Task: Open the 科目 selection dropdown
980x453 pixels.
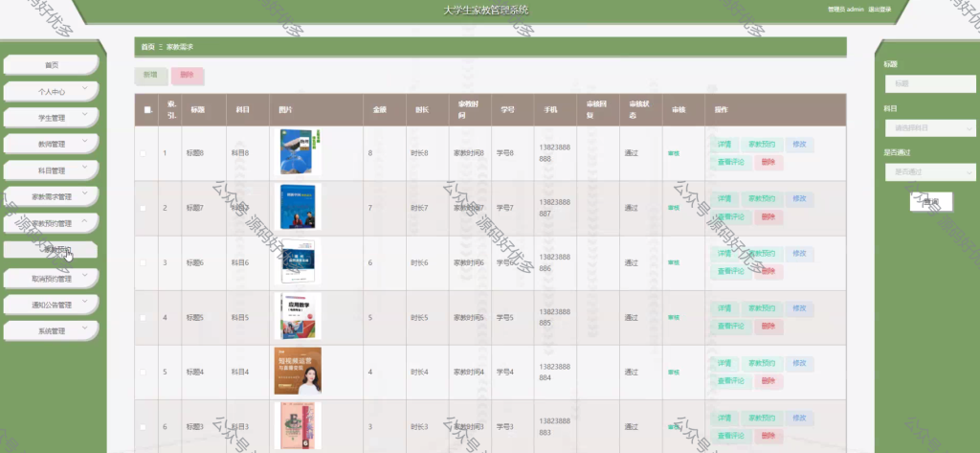Action: [x=930, y=127]
